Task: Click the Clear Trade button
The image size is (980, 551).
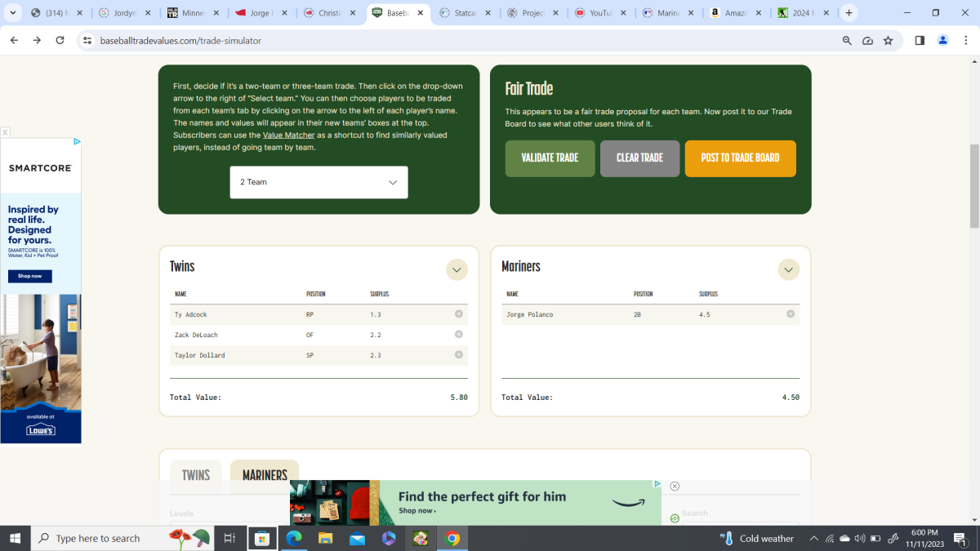Action: click(x=639, y=158)
